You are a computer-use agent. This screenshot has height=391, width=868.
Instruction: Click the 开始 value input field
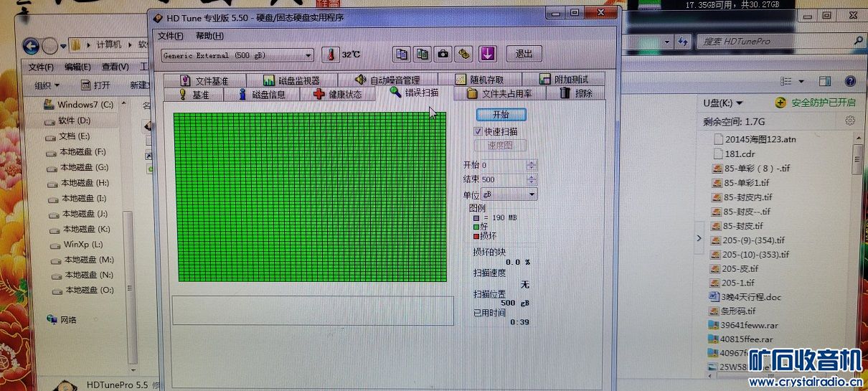[503, 165]
